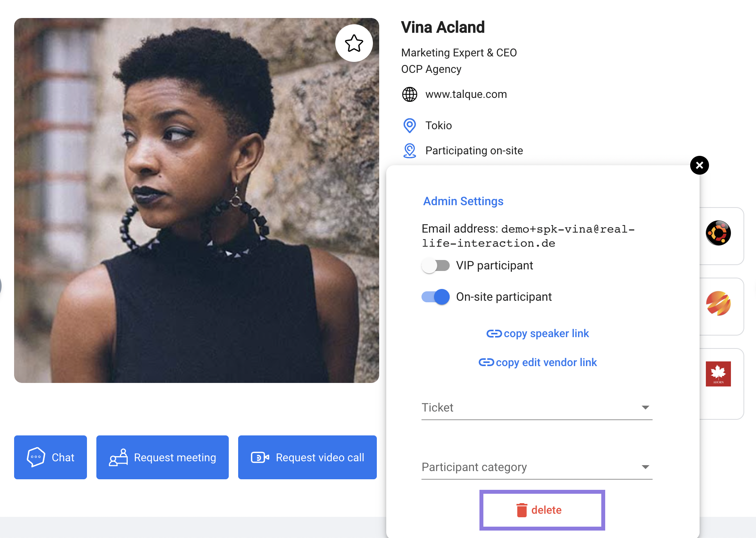756x538 pixels.
Task: Click the Ubuntu vendor logo
Action: click(x=718, y=233)
